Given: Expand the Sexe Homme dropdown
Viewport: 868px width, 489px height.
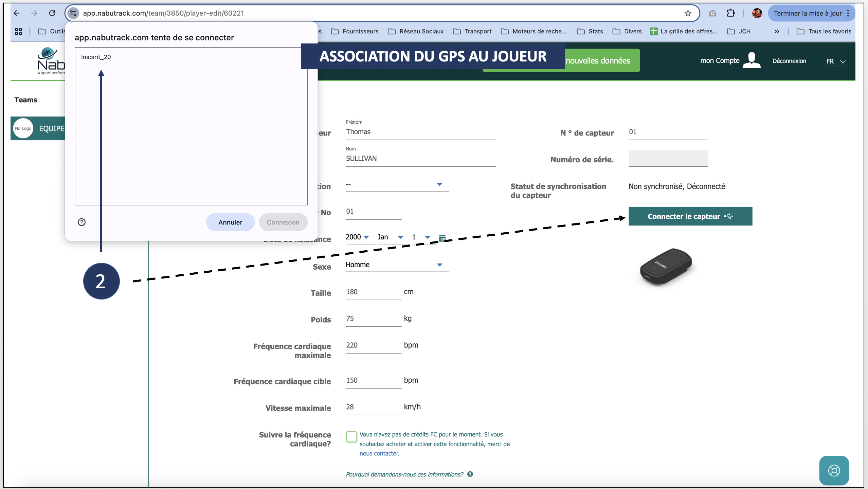Looking at the screenshot, I should click(x=397, y=265).
